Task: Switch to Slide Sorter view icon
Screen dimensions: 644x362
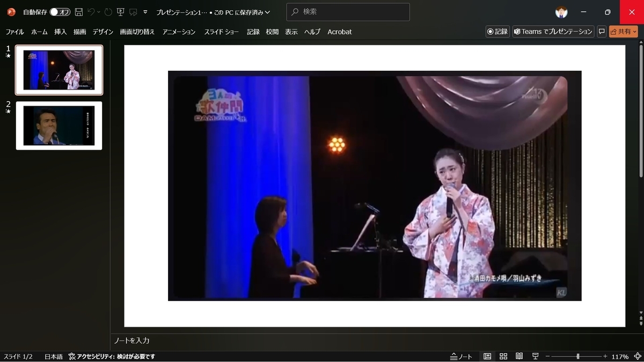Action: [x=503, y=357]
